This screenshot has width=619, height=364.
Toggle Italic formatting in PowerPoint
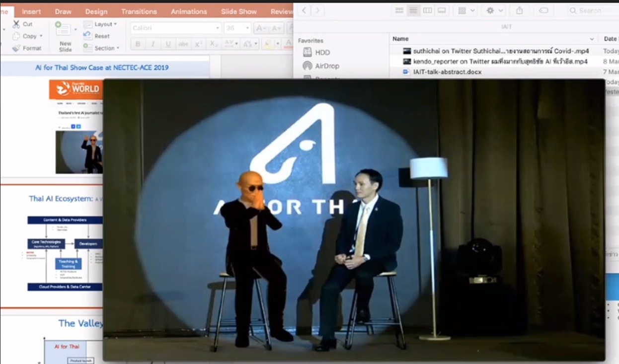153,44
